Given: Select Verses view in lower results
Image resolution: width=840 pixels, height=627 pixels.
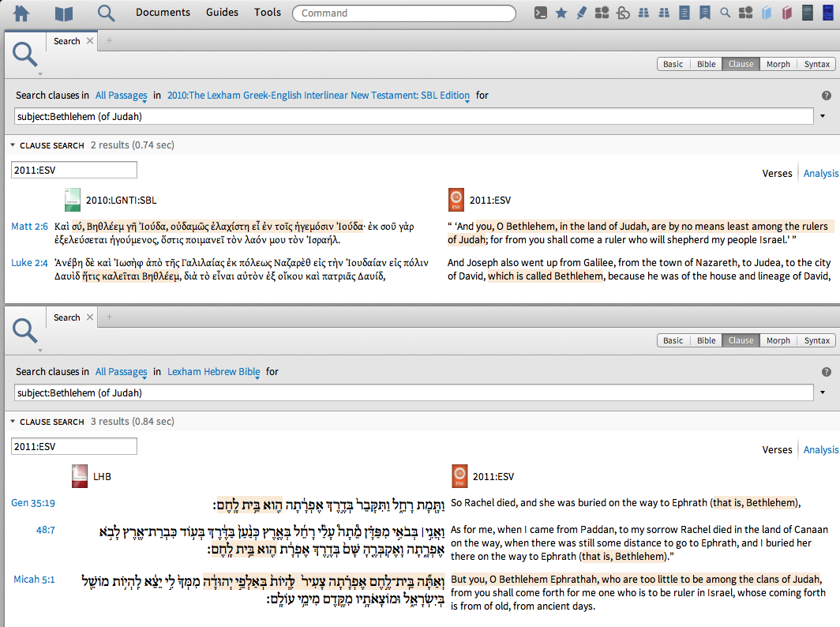Looking at the screenshot, I should pyautogui.click(x=777, y=450).
